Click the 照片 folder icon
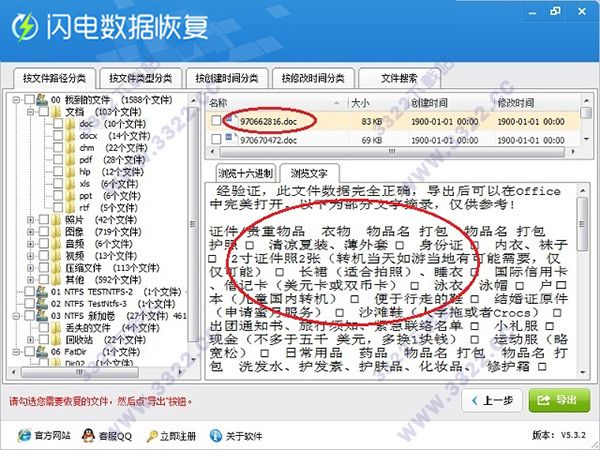Viewport: 600px width, 450px height. tap(56, 220)
